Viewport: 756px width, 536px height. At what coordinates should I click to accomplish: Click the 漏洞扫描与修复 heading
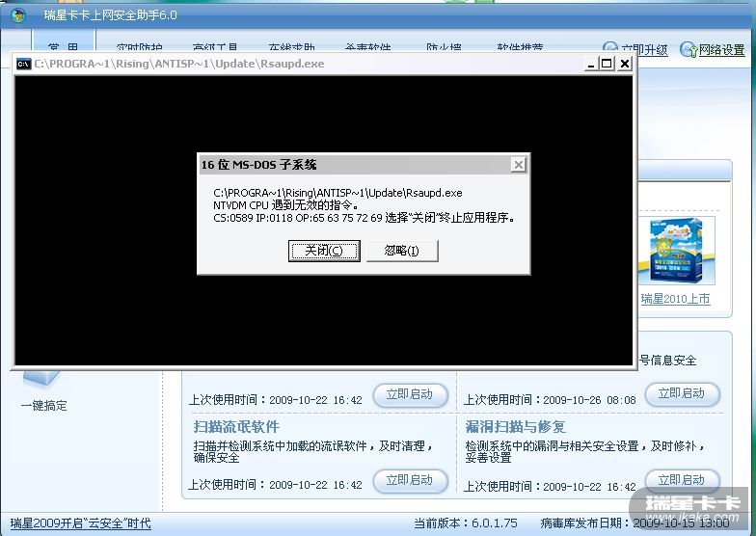(515, 426)
